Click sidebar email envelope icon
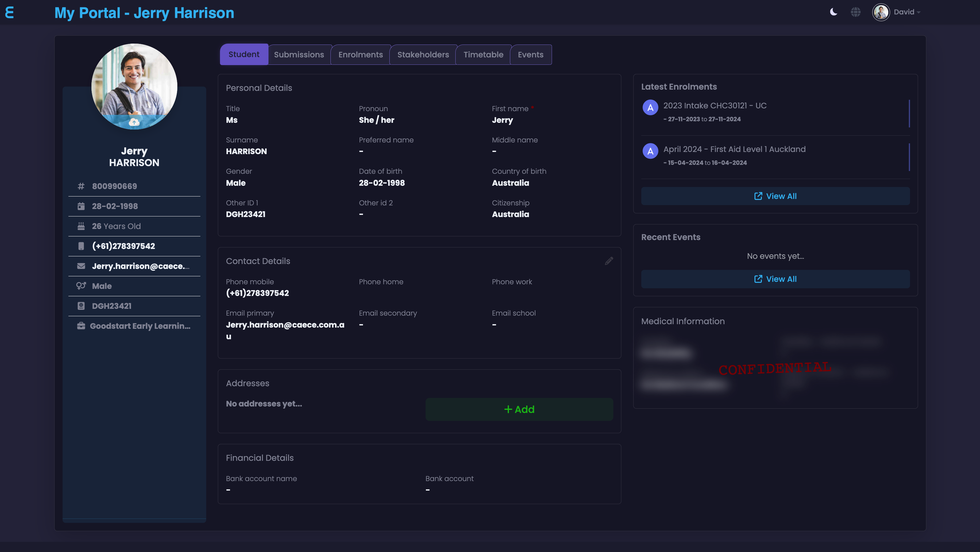The width and height of the screenshot is (980, 552). (81, 266)
